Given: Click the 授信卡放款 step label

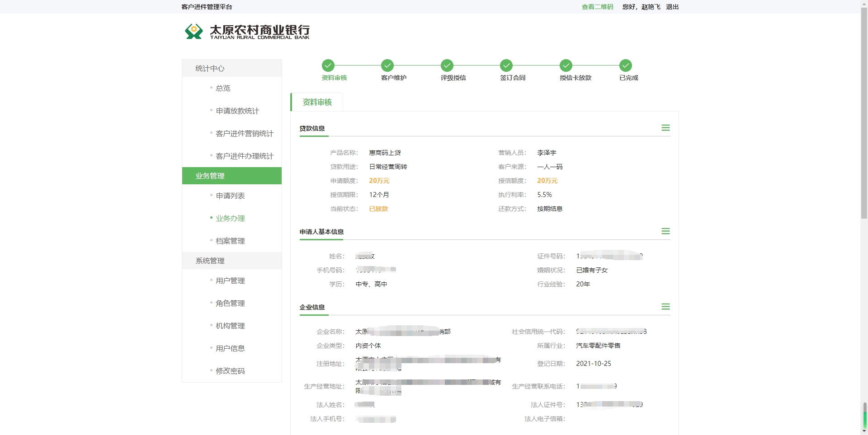Looking at the screenshot, I should (576, 78).
